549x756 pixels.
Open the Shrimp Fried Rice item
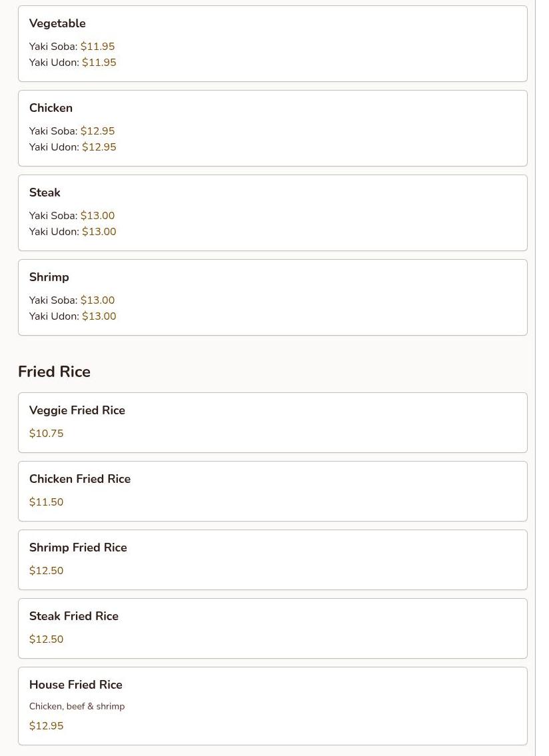pos(273,560)
